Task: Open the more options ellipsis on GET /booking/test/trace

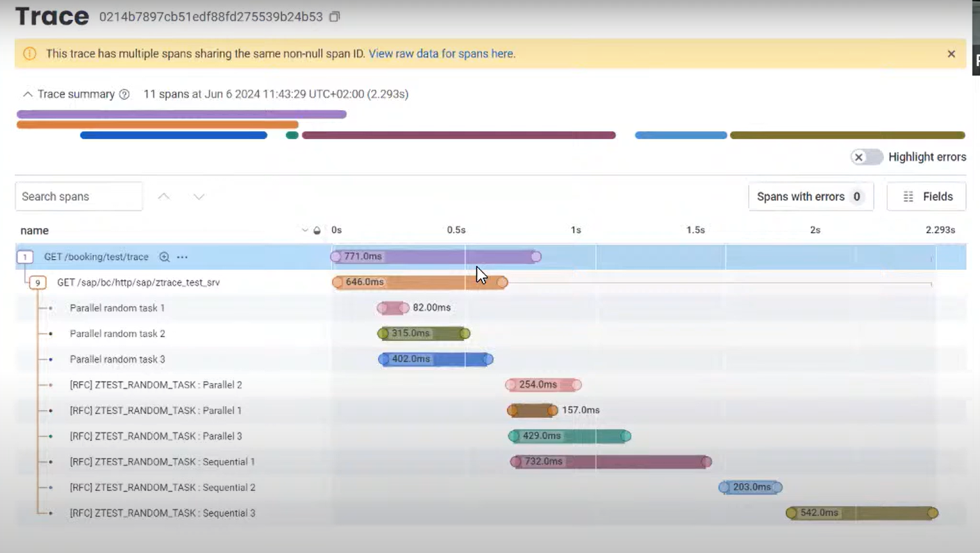Action: (x=182, y=257)
